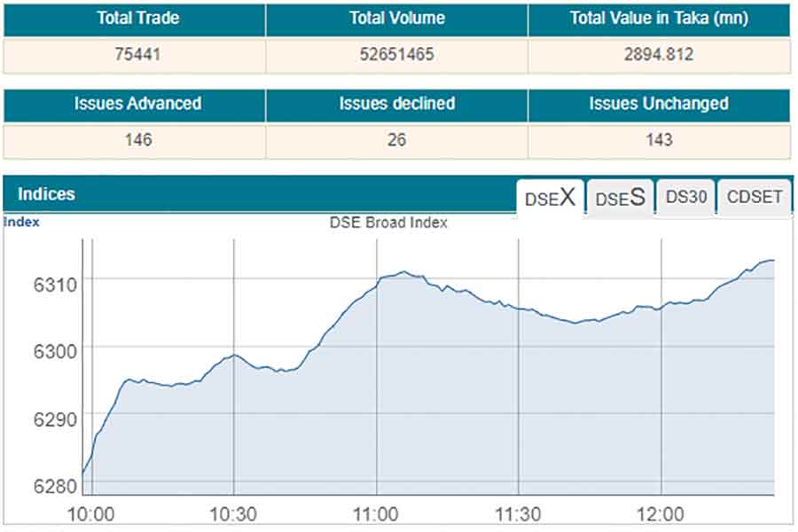
Task: Select the declined issues count 26
Action: coord(396,140)
